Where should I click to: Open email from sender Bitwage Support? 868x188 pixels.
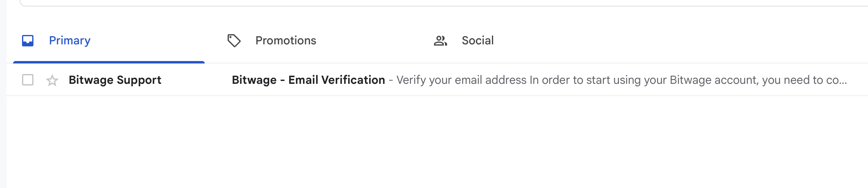115,80
